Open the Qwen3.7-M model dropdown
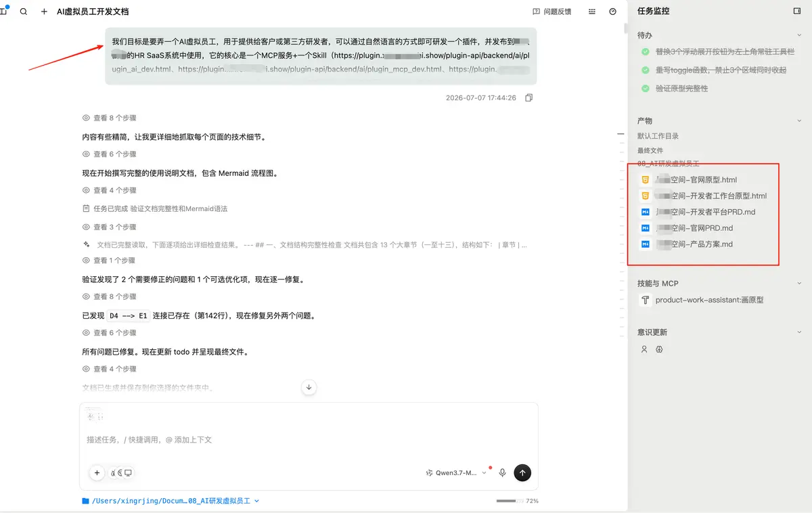This screenshot has width=812, height=513. (x=455, y=473)
